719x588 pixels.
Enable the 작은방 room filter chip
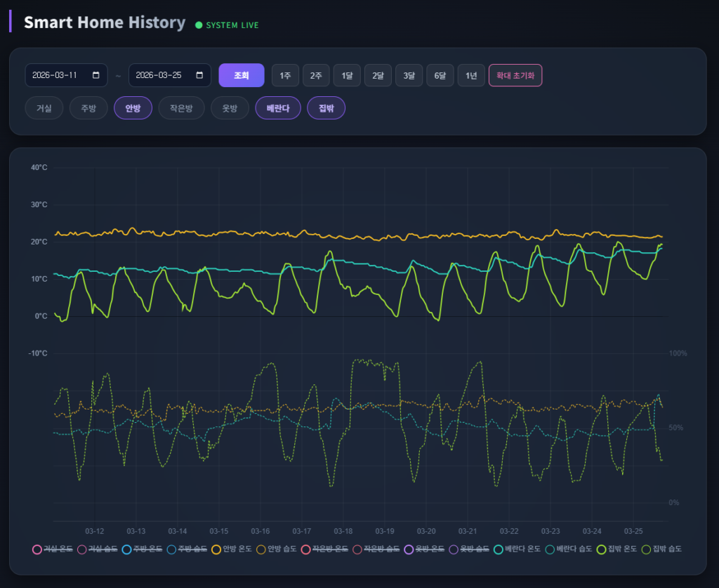(x=181, y=108)
